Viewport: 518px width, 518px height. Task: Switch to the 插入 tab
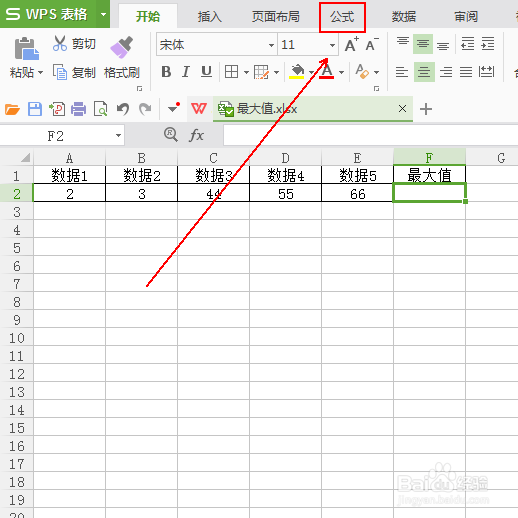coord(209,16)
